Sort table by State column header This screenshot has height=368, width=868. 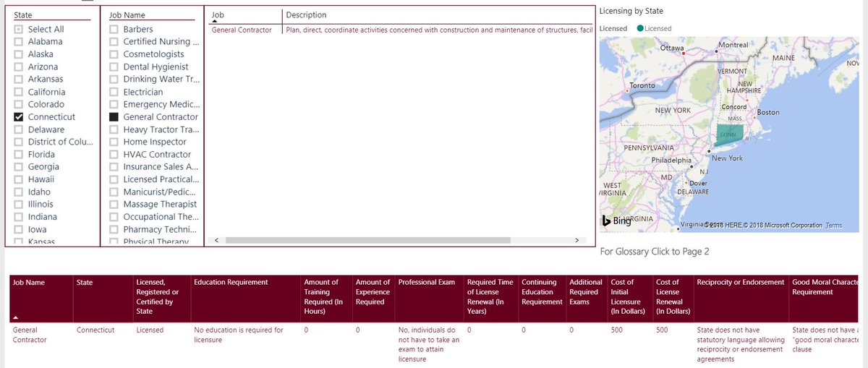tap(102, 299)
